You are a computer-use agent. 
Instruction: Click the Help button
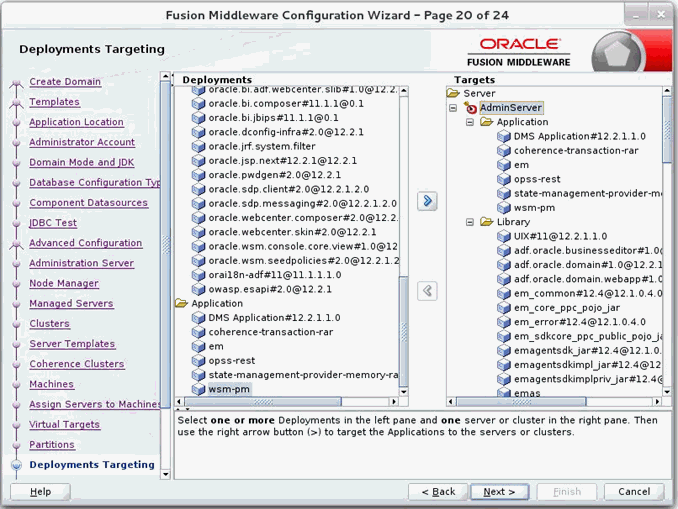pyautogui.click(x=40, y=492)
